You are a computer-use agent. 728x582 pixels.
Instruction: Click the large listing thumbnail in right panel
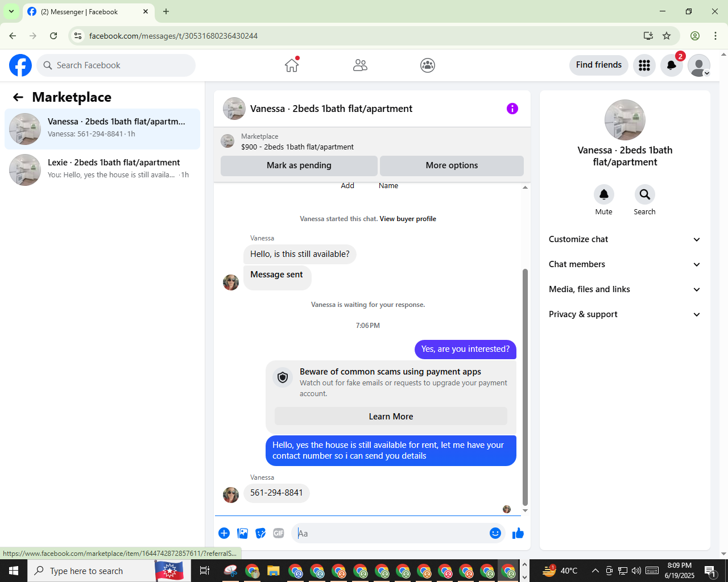pos(625,120)
